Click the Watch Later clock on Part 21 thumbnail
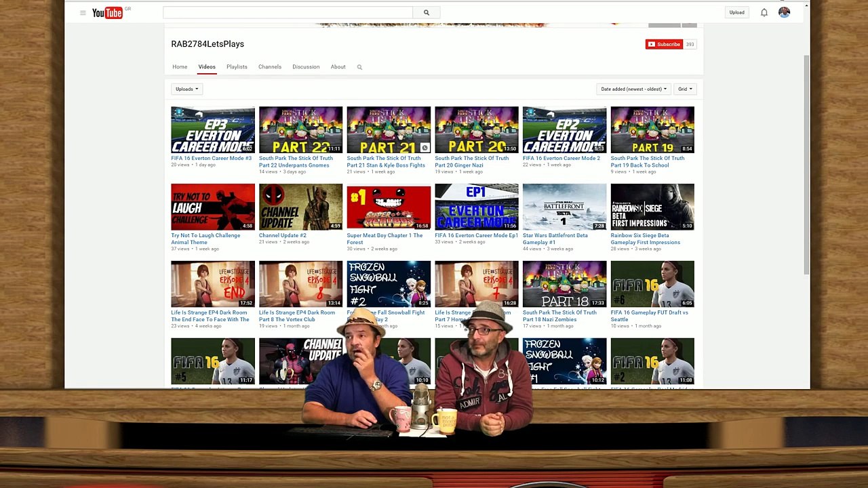 tap(425, 147)
